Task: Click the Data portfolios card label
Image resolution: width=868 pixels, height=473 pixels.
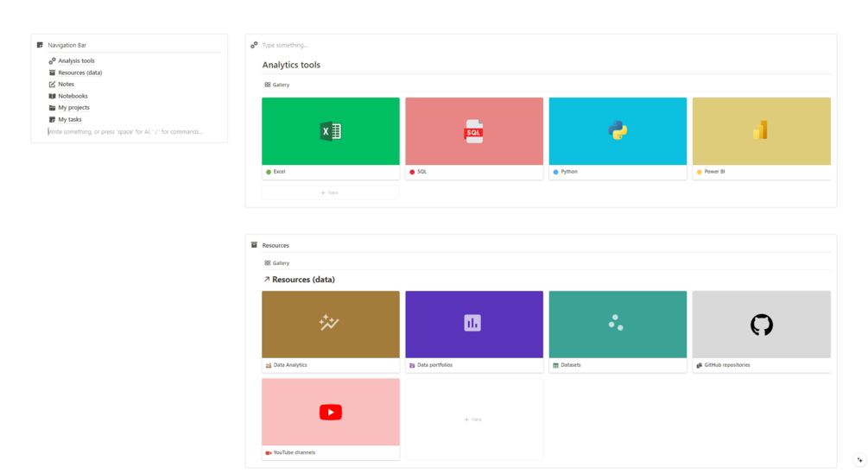Action: click(x=434, y=365)
